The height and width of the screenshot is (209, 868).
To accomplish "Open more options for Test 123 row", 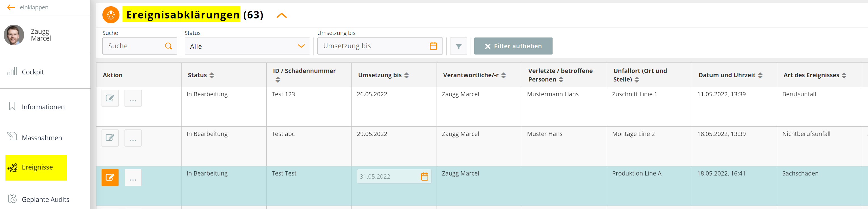I will (x=133, y=98).
